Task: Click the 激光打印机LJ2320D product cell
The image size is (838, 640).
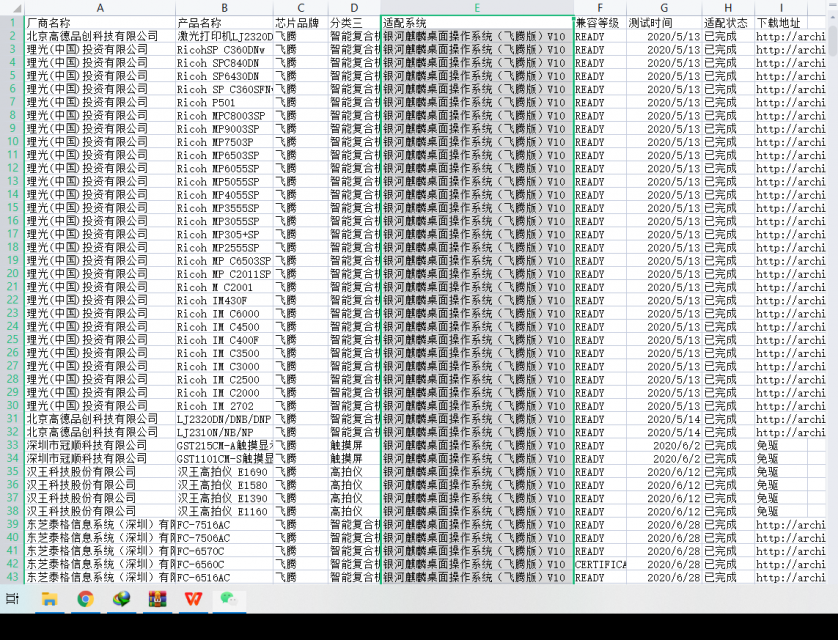Action: pyautogui.click(x=224, y=36)
